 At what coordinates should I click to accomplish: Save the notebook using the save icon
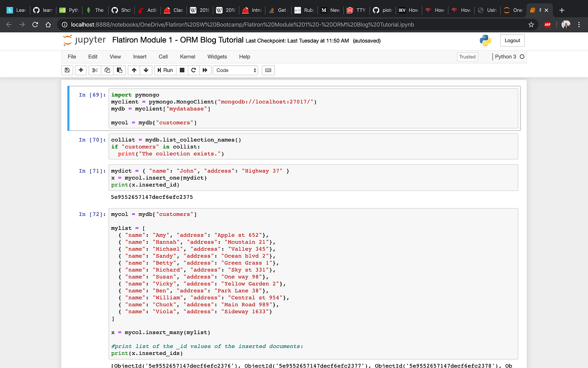[x=67, y=70]
